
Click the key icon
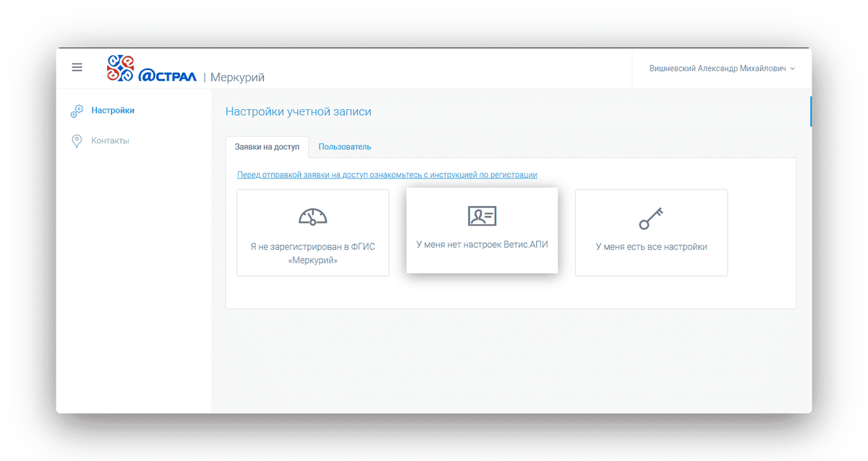pos(651,217)
